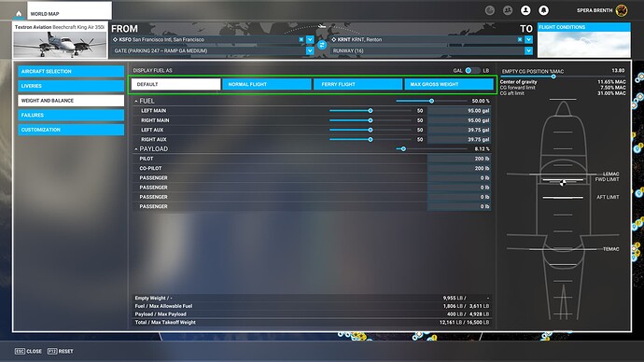Edit the Co-Pilot weight field

point(459,168)
